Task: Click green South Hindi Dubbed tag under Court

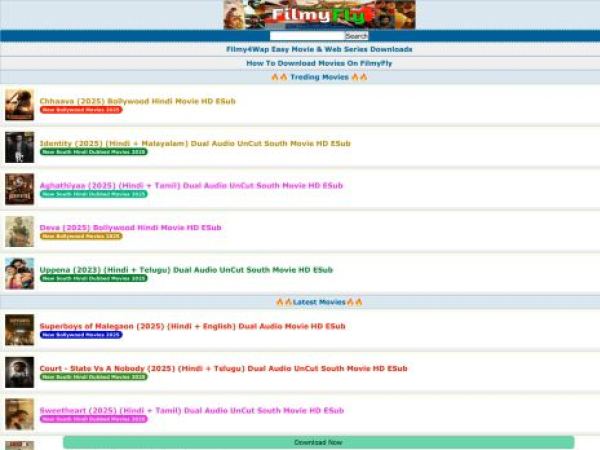Action: point(94,377)
